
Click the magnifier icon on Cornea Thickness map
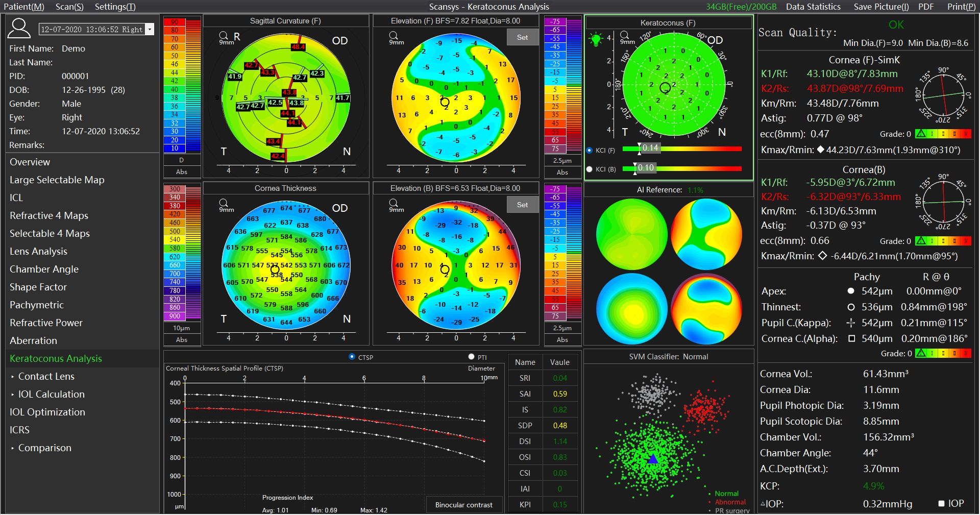[x=223, y=203]
